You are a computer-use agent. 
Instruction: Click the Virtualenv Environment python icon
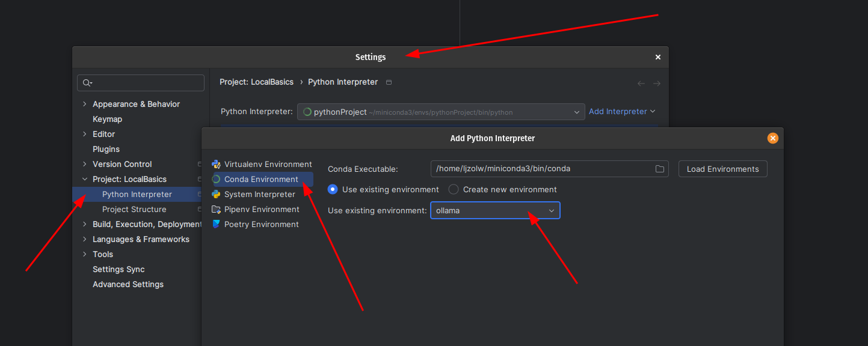(216, 164)
